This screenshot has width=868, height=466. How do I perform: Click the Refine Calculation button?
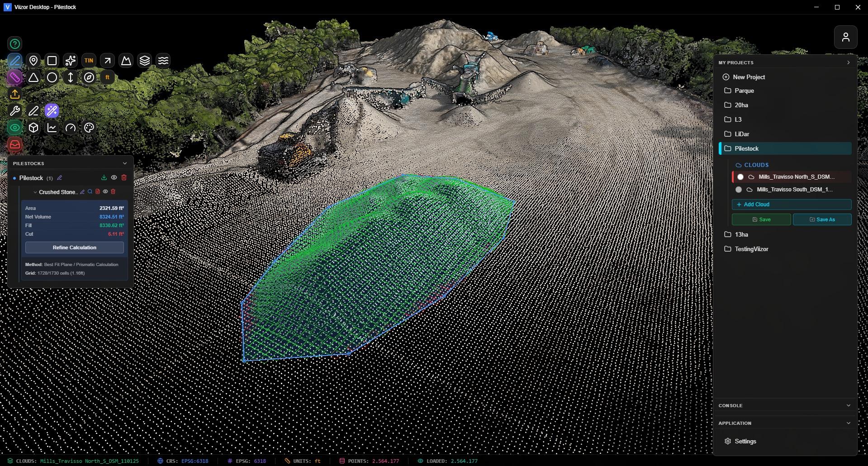[x=75, y=247]
